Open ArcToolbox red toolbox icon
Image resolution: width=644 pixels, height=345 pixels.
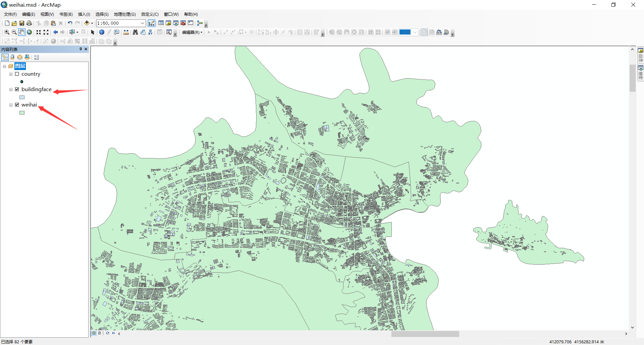pyautogui.click(x=183, y=23)
